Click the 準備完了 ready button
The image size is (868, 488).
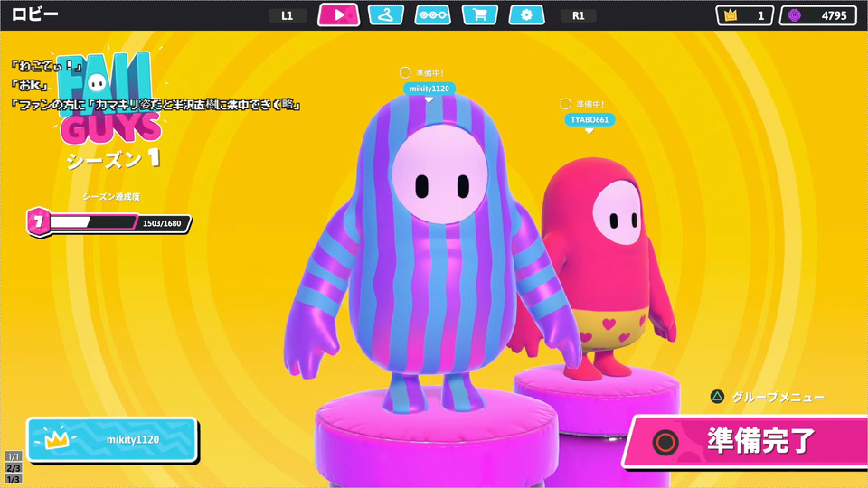tap(746, 442)
